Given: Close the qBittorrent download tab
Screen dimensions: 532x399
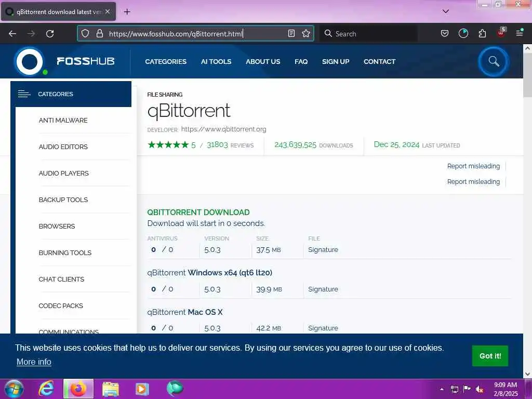Looking at the screenshot, I should click(108, 11).
